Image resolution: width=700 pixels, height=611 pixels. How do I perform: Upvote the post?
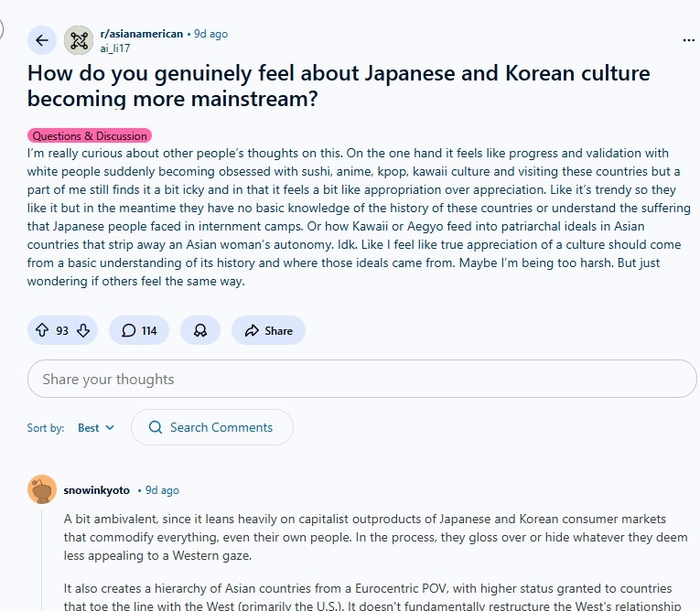[41, 330]
